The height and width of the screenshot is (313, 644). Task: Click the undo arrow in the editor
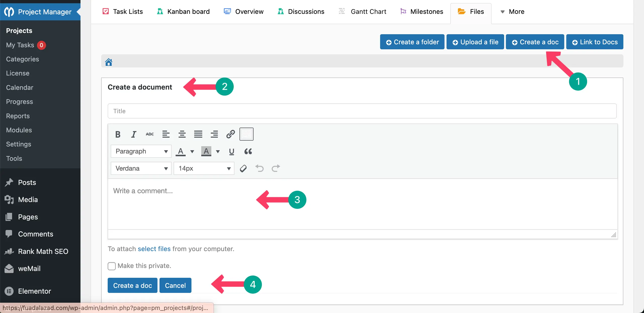[x=260, y=168]
